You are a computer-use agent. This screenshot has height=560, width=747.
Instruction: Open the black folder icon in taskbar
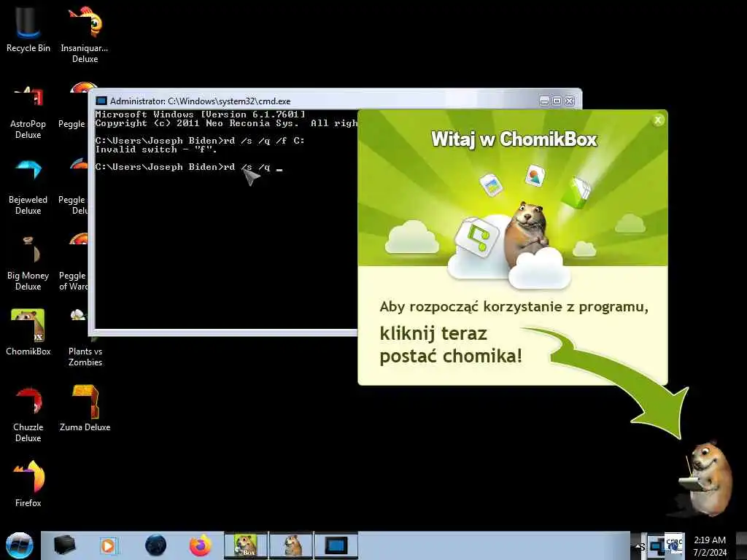point(64,545)
